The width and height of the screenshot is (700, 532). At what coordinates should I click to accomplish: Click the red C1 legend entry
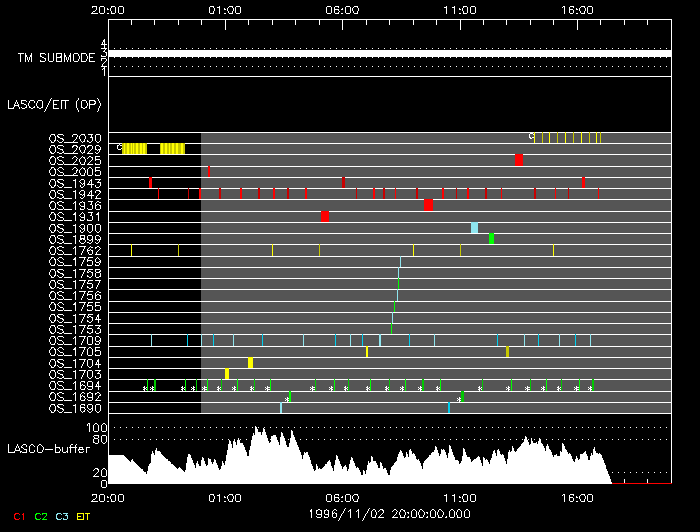coord(18,516)
